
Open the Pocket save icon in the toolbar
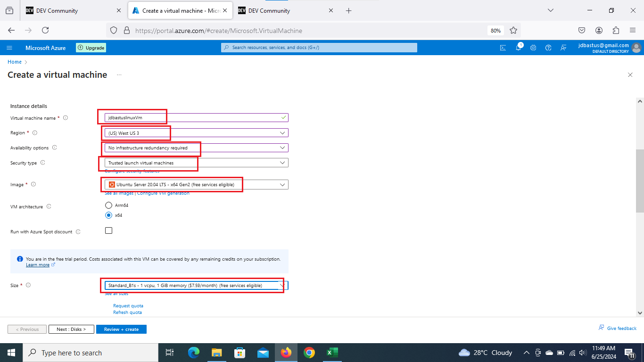[582, 30]
